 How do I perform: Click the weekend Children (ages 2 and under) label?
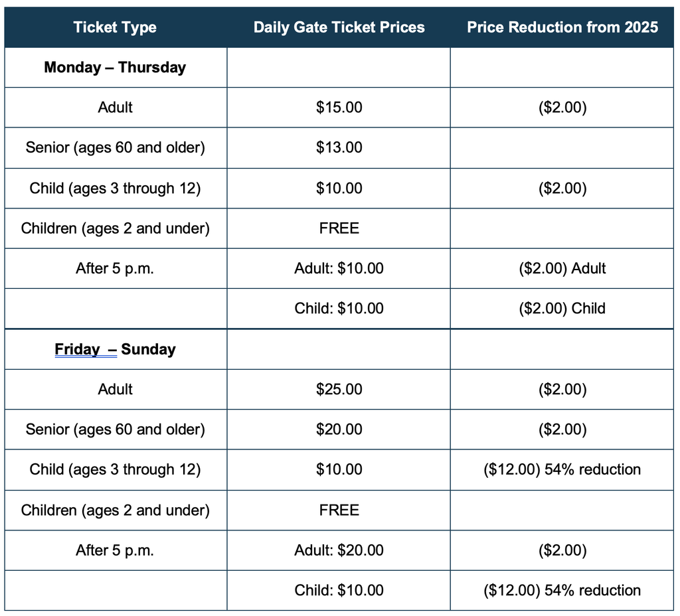(115, 510)
